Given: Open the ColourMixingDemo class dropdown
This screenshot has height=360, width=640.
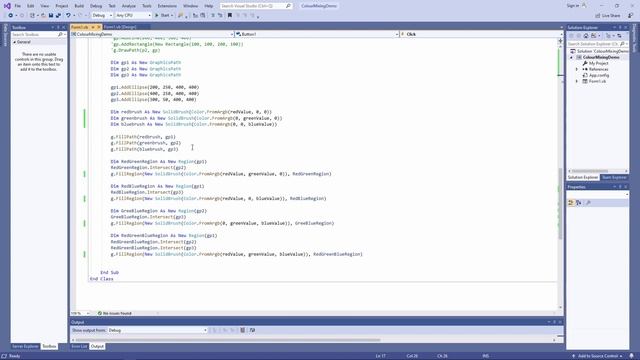Looking at the screenshot, I should click(152, 34).
